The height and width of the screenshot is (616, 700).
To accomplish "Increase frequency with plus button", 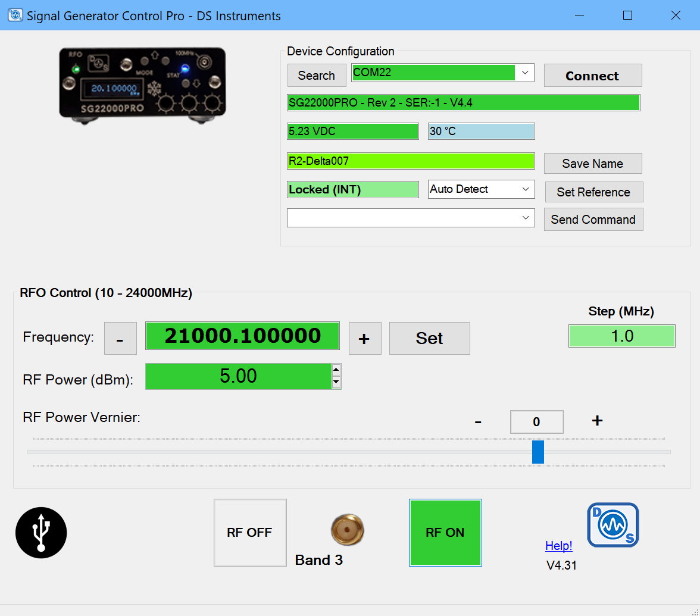I will pos(365,338).
